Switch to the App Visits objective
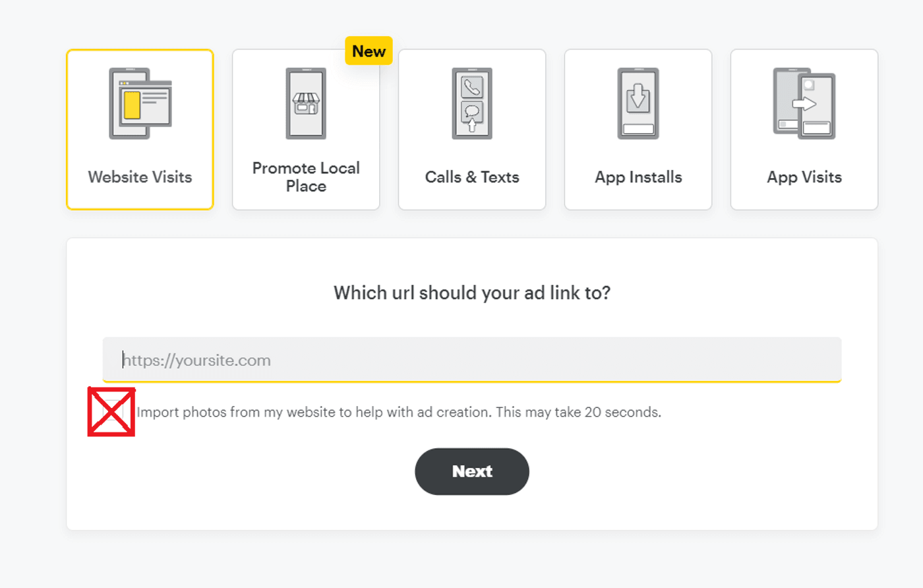The image size is (923, 588). point(804,129)
